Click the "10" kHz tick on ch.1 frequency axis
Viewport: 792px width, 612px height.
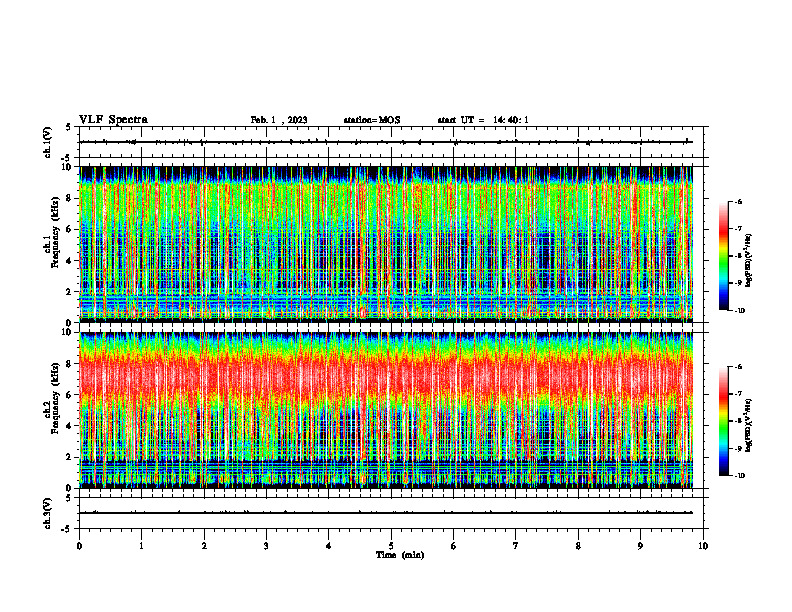coord(69,167)
